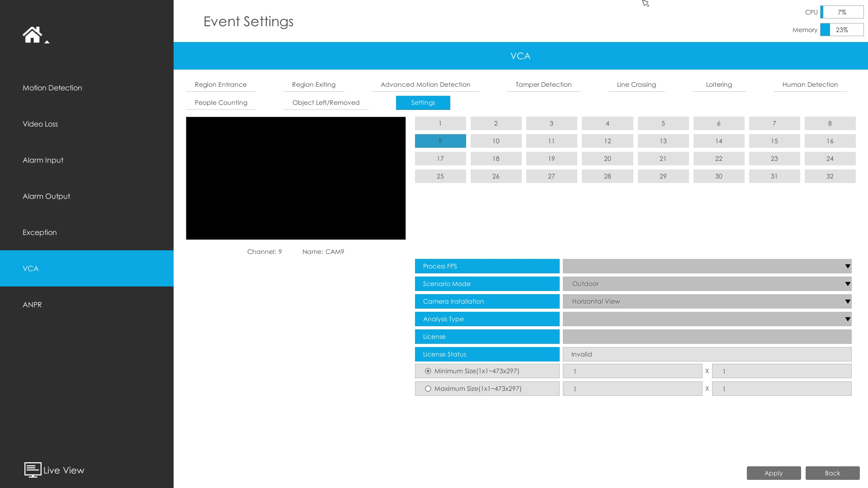The height and width of the screenshot is (488, 868).
Task: Select channel 16 button
Action: point(830,141)
